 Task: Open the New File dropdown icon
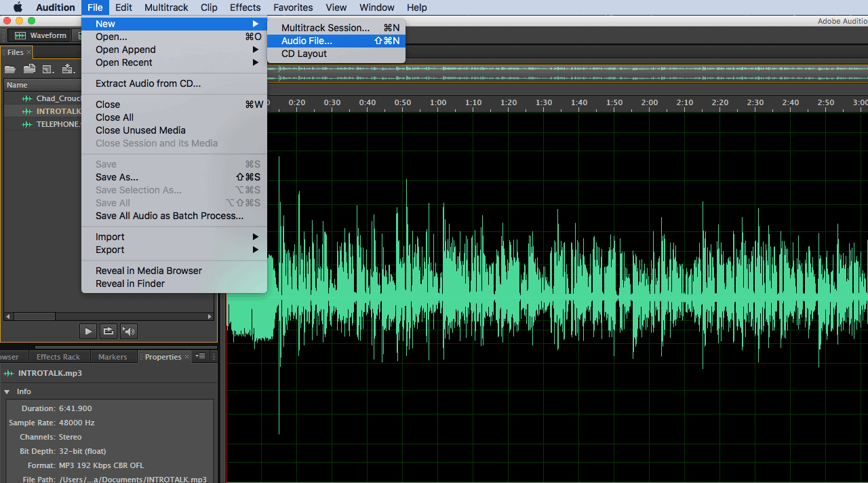point(48,69)
